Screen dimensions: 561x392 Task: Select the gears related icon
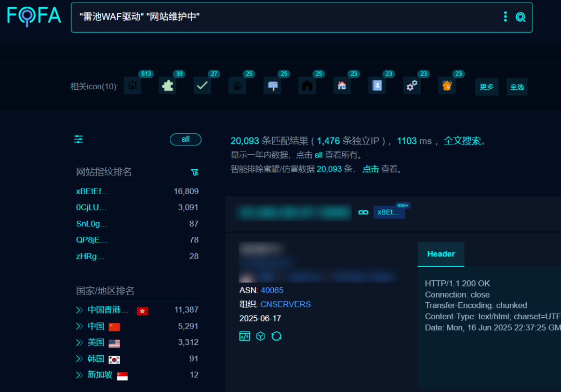(412, 86)
